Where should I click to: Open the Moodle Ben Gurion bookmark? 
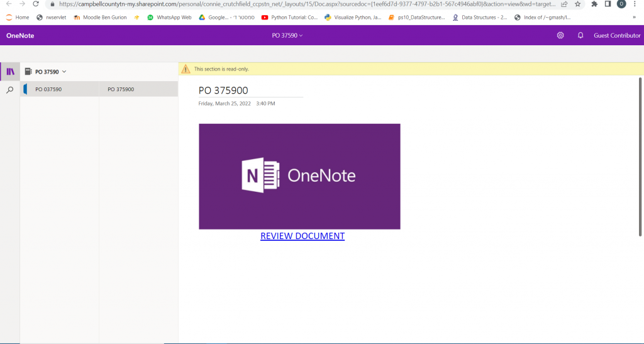(100, 17)
